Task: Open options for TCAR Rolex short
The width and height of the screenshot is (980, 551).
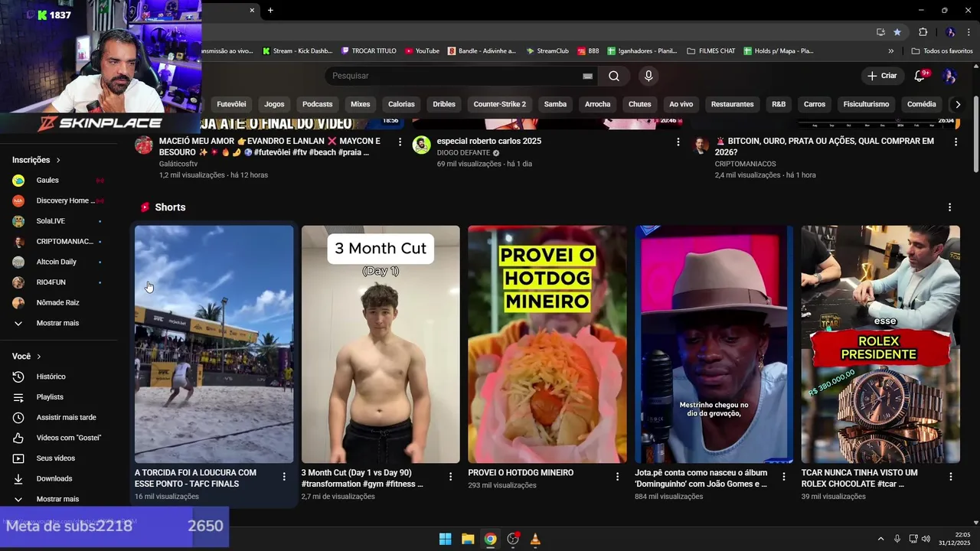Action: point(950,477)
